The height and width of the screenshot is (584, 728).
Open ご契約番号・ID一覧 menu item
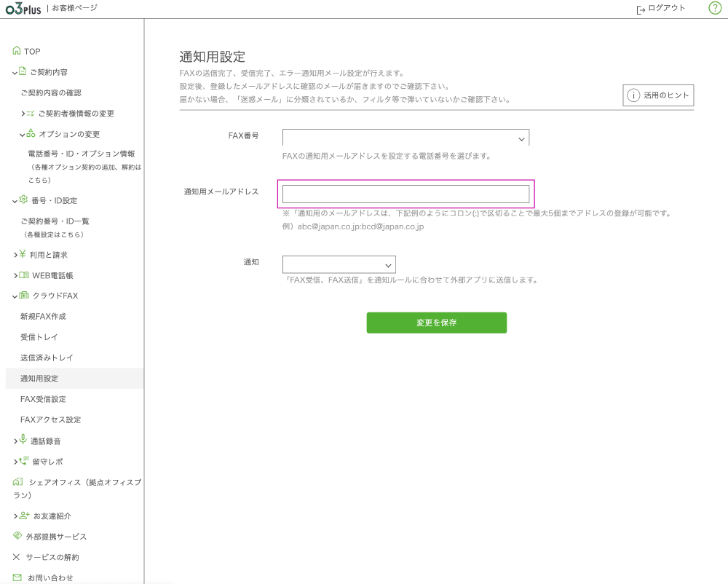[55, 221]
